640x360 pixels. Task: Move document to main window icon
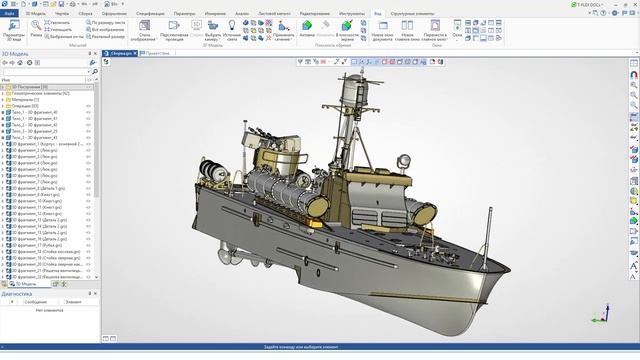click(435, 31)
